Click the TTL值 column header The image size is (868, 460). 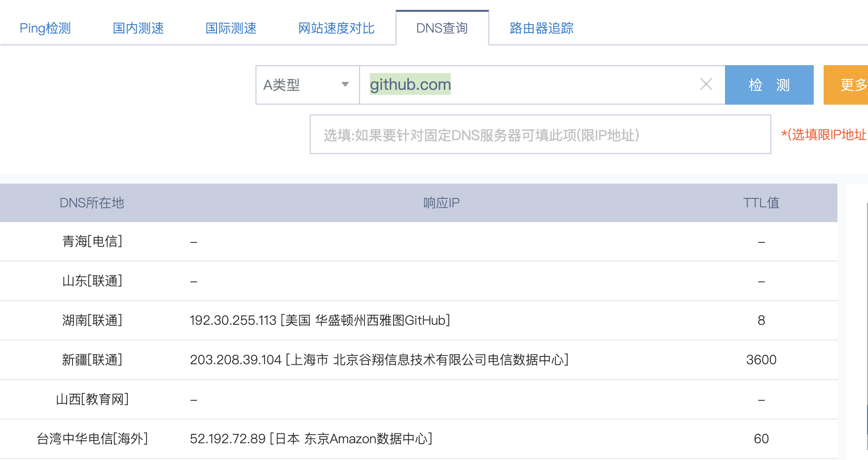click(x=761, y=203)
